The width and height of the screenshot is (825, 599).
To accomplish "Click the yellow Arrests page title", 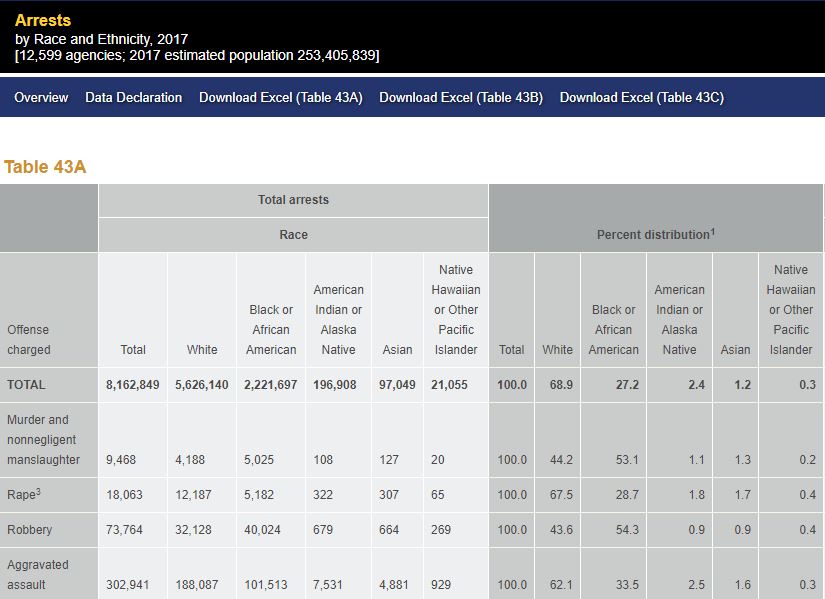I will (43, 20).
